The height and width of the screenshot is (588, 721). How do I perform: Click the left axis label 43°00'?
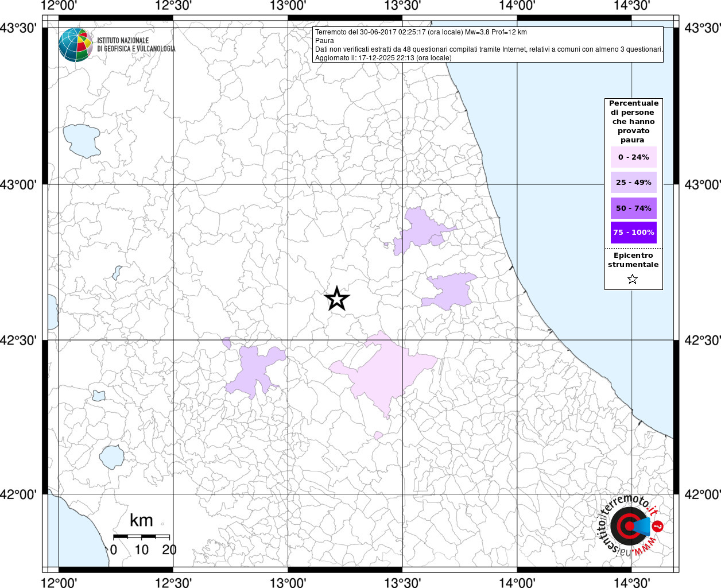click(19, 185)
